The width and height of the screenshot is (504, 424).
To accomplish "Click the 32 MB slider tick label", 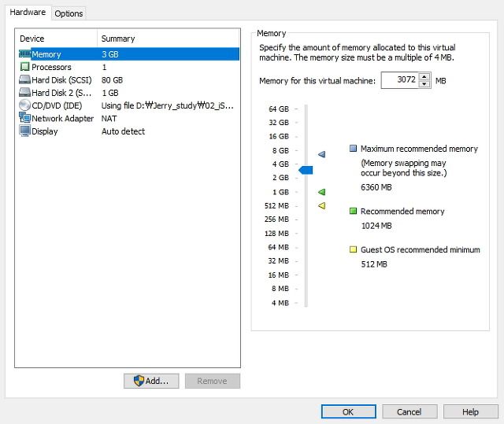I will coord(278,260).
